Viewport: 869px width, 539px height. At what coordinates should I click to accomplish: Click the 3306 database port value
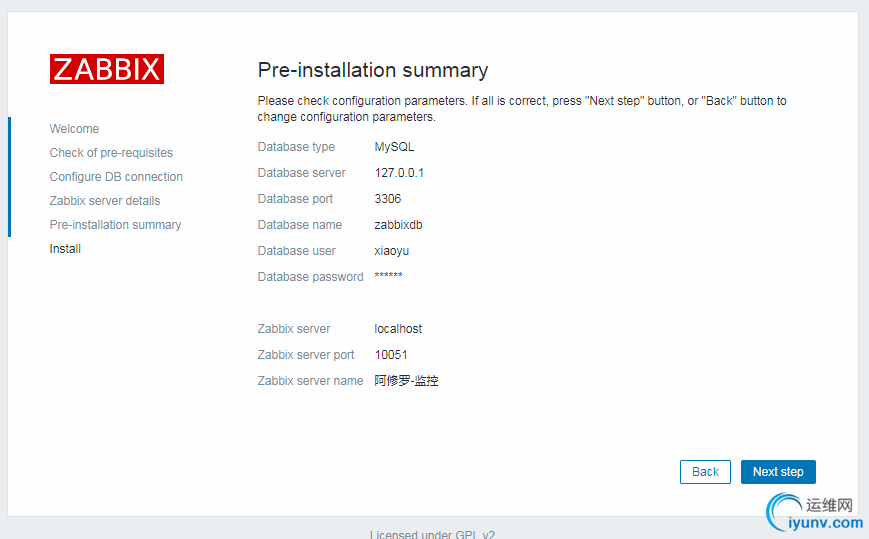(388, 199)
